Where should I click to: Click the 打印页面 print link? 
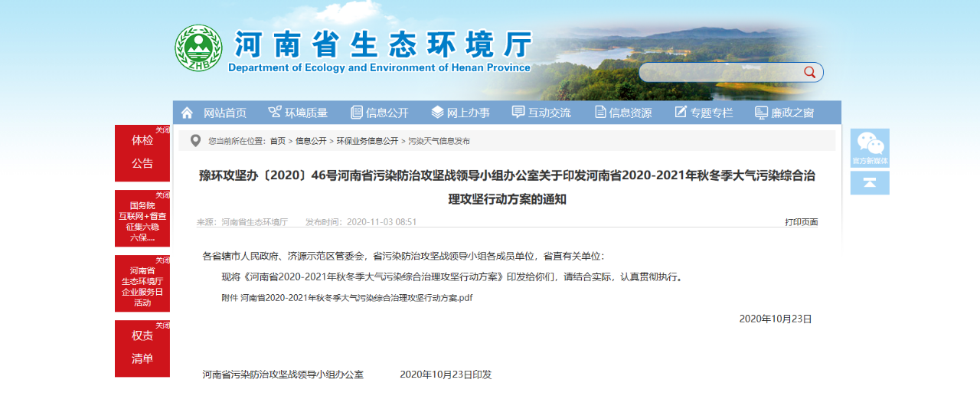coord(801,222)
